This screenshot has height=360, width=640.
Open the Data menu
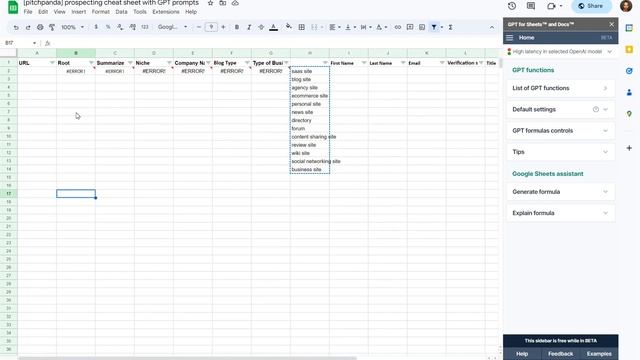121,12
